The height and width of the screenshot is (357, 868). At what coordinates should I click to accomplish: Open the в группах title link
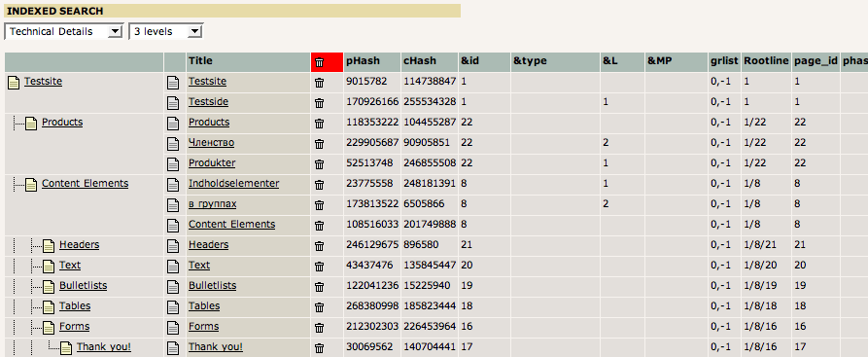tap(213, 204)
